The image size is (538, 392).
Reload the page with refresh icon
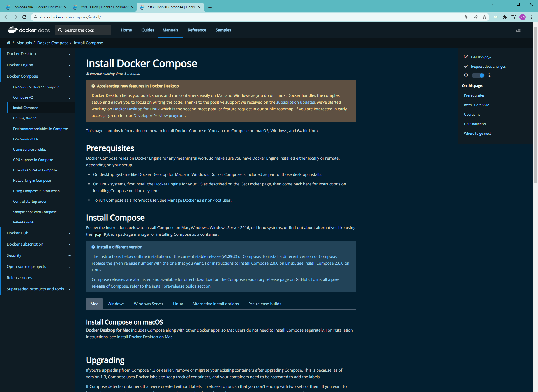(x=24, y=17)
